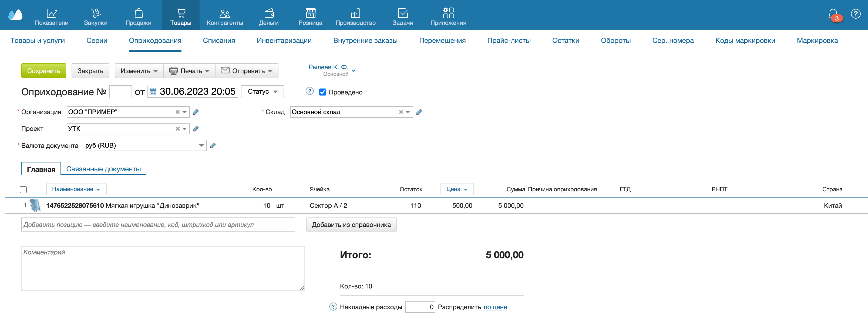Screen dimensions: 868x323
Task: Open the Статус dropdown
Action: pyautogui.click(x=262, y=92)
